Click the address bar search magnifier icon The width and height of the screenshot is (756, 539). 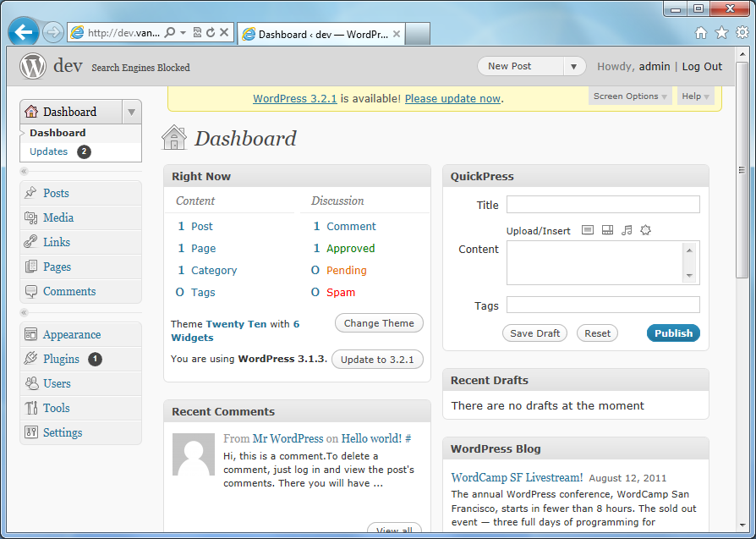(x=169, y=32)
